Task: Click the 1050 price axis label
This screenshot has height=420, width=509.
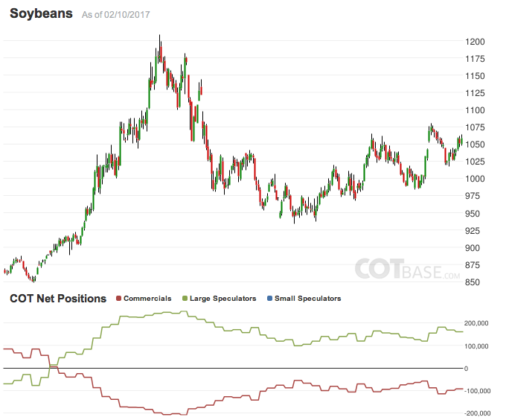Action: click(475, 144)
